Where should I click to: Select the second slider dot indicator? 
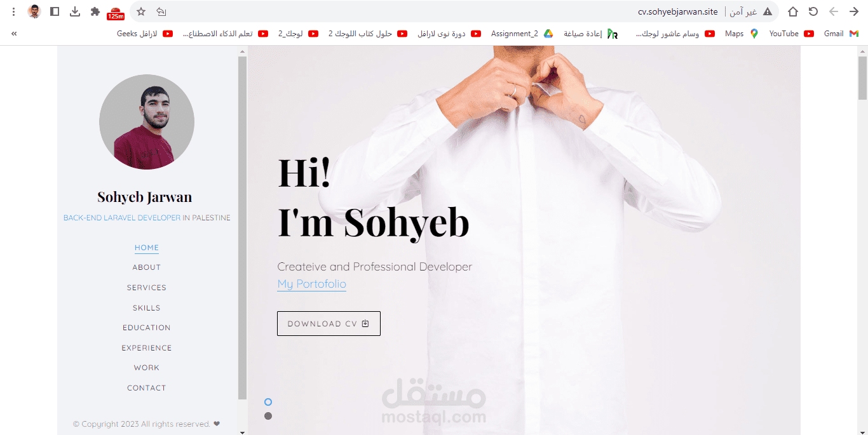(x=268, y=416)
